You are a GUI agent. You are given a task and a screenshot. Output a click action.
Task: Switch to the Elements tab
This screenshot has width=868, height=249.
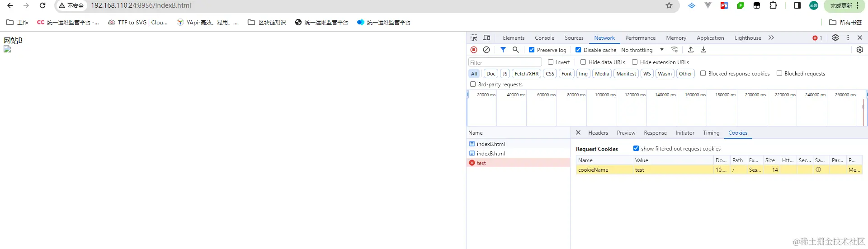[x=514, y=38]
